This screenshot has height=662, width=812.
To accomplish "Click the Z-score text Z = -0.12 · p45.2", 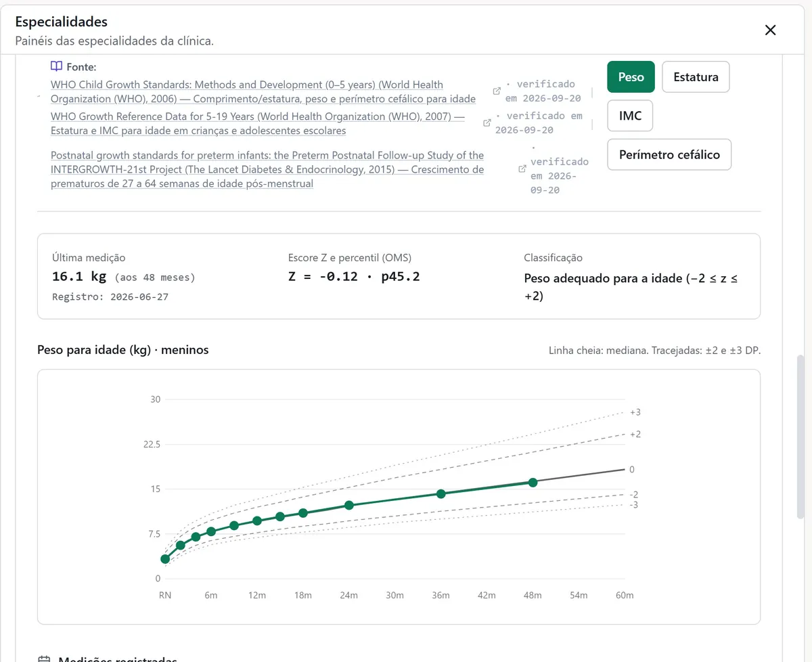I will click(x=354, y=276).
